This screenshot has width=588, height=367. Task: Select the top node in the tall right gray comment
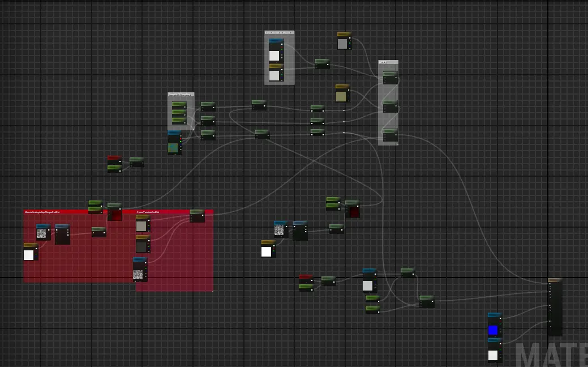click(x=390, y=78)
